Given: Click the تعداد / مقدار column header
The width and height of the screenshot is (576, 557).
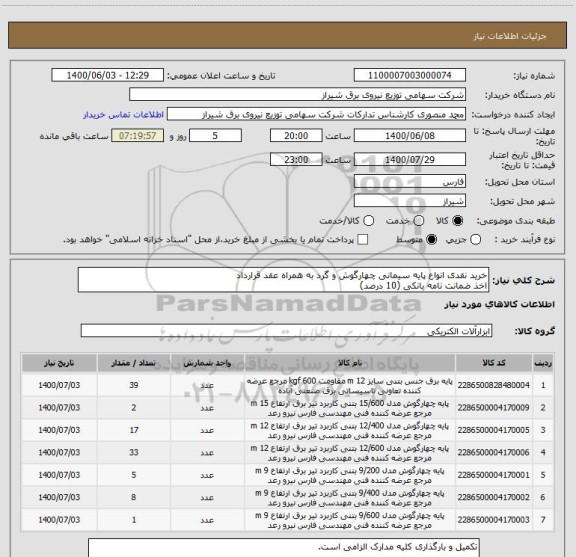Looking at the screenshot, I should [134, 363].
